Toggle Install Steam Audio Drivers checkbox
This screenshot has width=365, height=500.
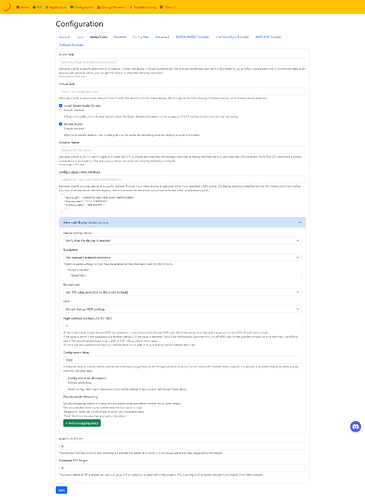coord(61,106)
